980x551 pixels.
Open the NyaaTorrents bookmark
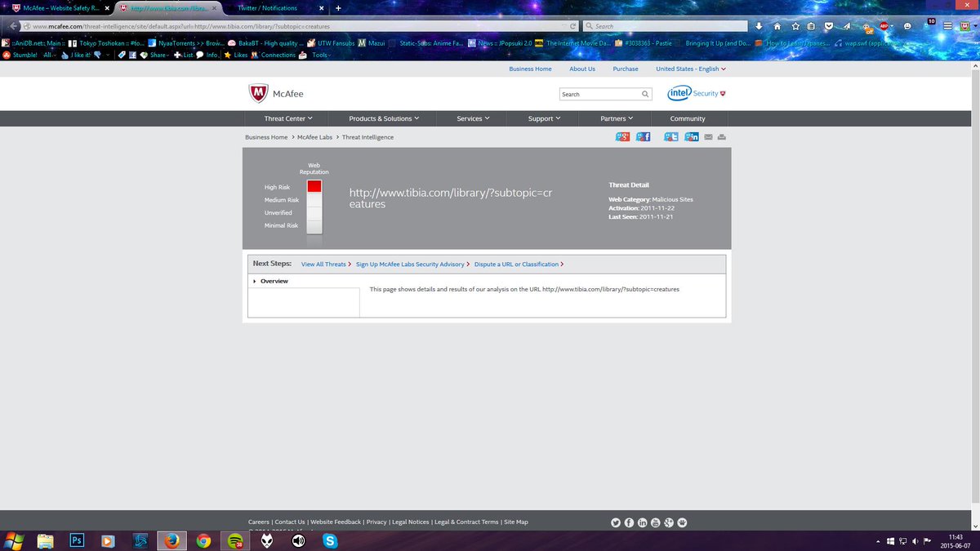tap(185, 42)
